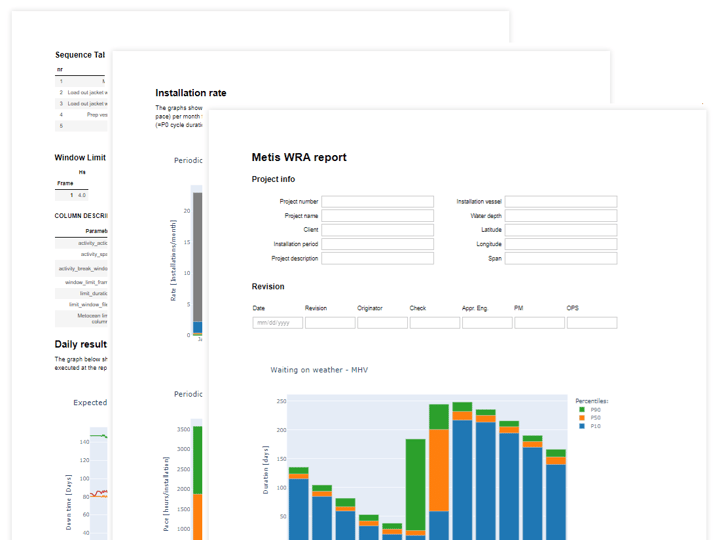The width and height of the screenshot is (720, 540).
Task: Toggle P50 orange legend swatch
Action: [x=582, y=418]
